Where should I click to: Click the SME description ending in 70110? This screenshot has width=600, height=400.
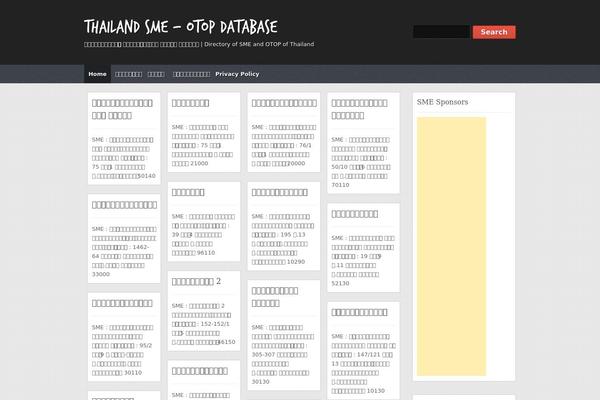click(x=361, y=162)
